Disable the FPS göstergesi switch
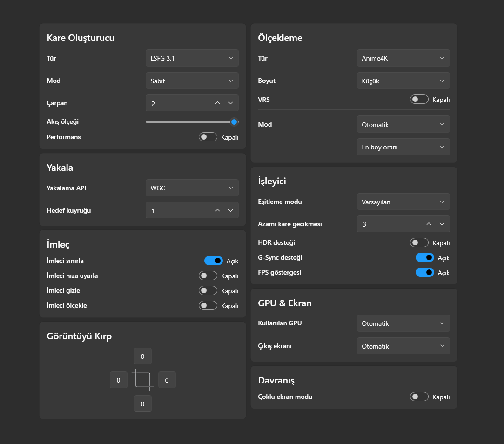This screenshot has width=504, height=444. tap(425, 272)
